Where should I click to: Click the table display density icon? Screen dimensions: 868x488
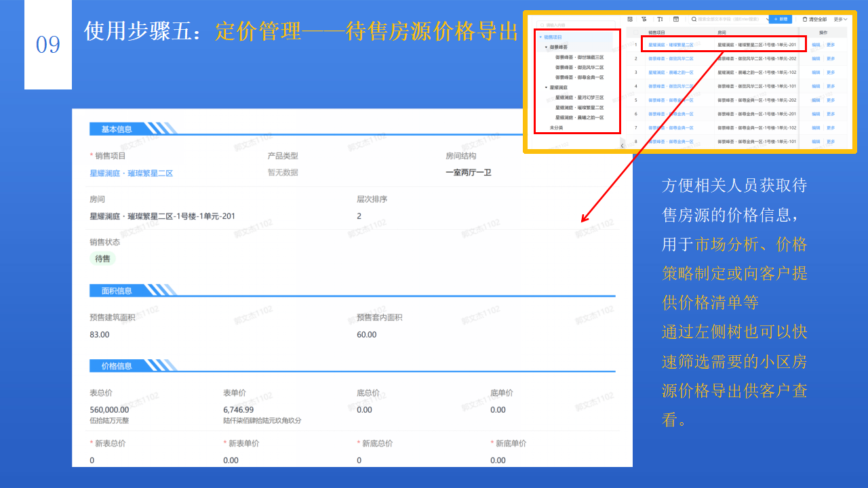click(x=675, y=20)
